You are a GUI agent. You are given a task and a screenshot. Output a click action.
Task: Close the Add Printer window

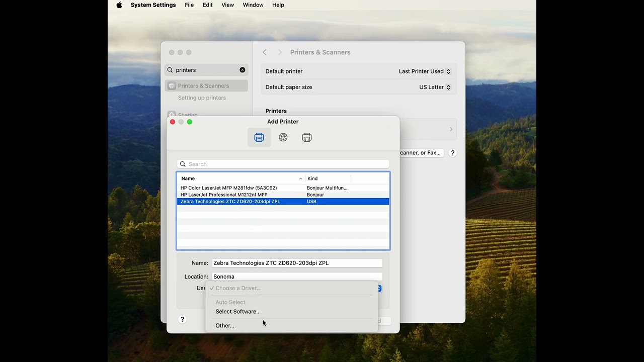point(173,122)
